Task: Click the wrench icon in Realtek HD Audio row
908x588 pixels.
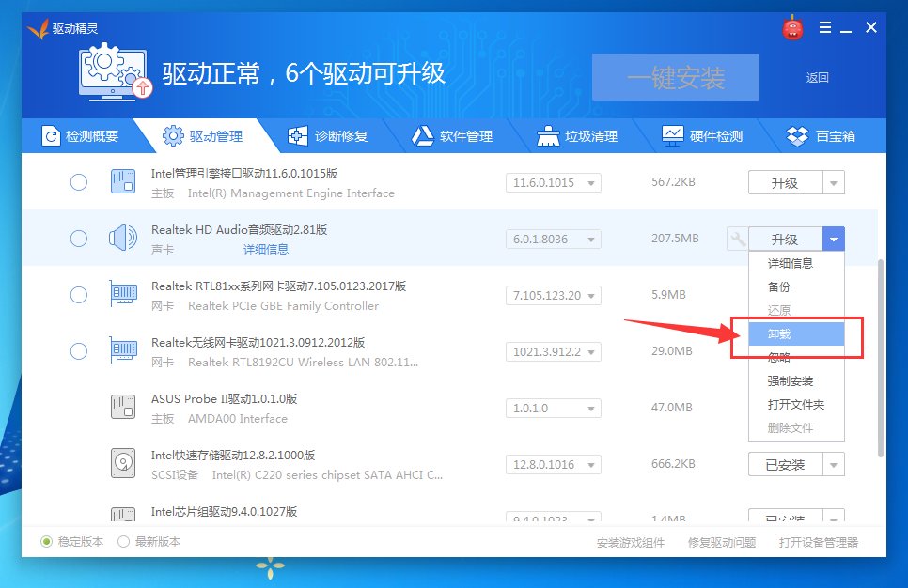Action: [x=738, y=239]
